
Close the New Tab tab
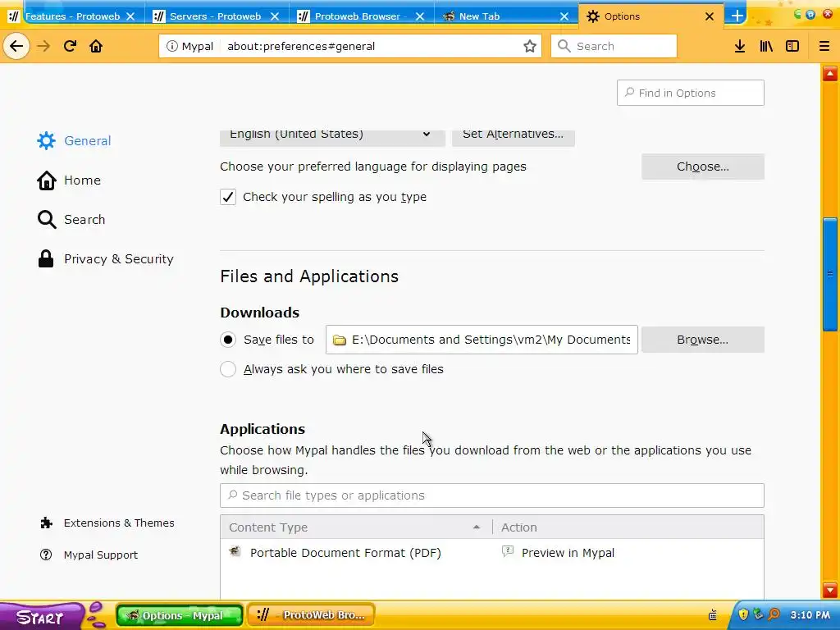click(x=564, y=16)
